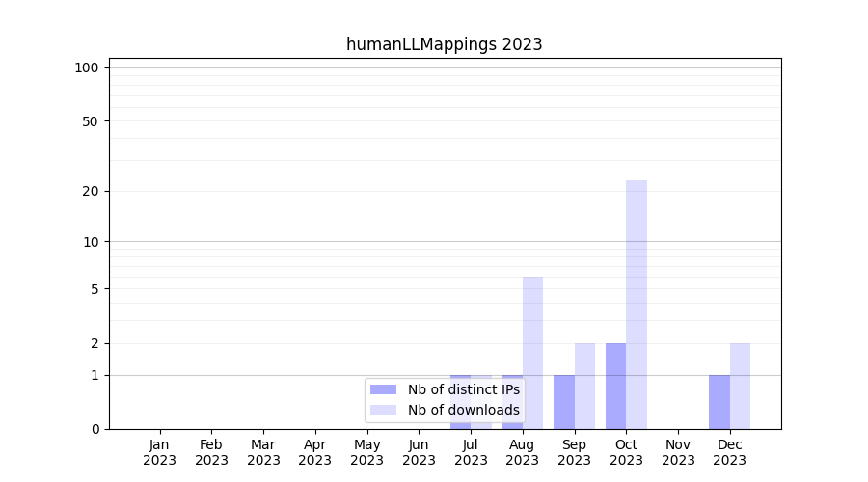Click the 'Apr 2023' x-axis label
Image resolution: width=868 pixels, height=482 pixels.
pos(315,452)
